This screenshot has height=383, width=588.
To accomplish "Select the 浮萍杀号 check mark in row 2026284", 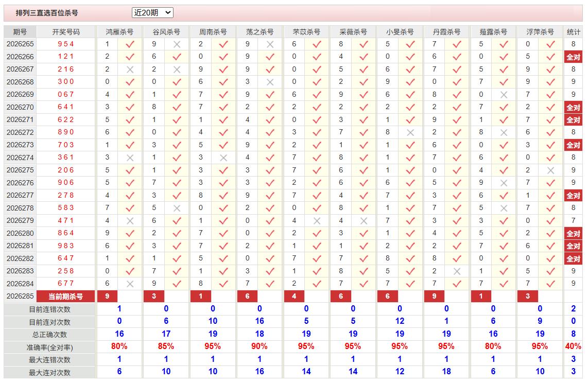I will (550, 284).
